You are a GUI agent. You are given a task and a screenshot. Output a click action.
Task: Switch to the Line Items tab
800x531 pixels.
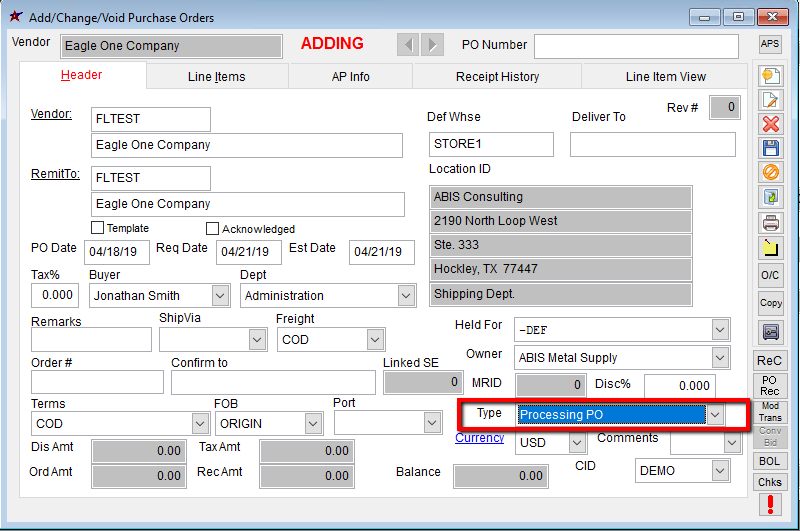[x=216, y=77]
